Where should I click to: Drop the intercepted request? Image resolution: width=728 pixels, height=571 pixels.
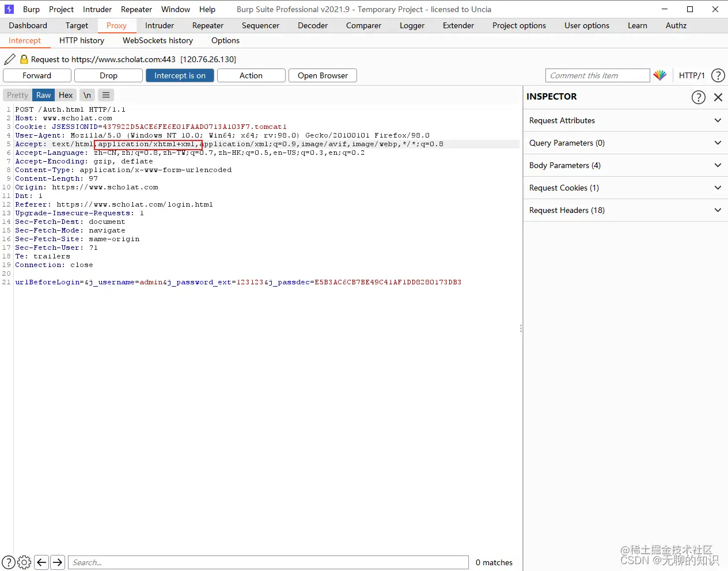(x=108, y=75)
